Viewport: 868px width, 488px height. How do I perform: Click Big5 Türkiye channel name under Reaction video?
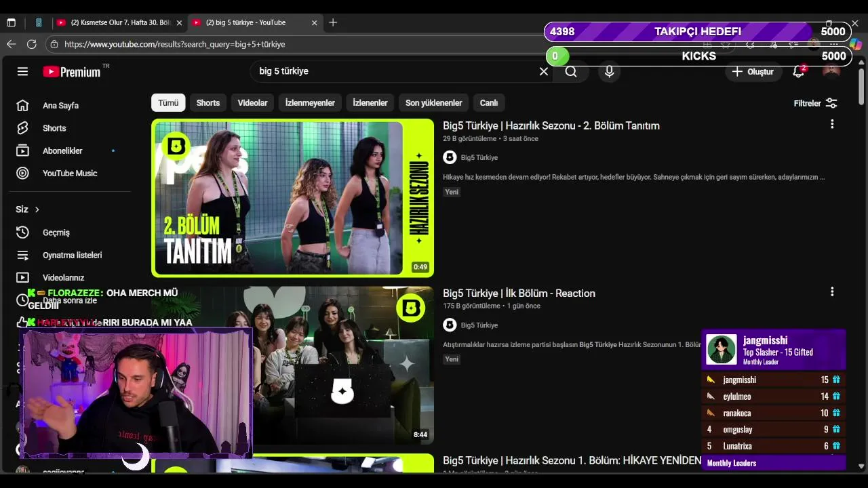pos(479,325)
